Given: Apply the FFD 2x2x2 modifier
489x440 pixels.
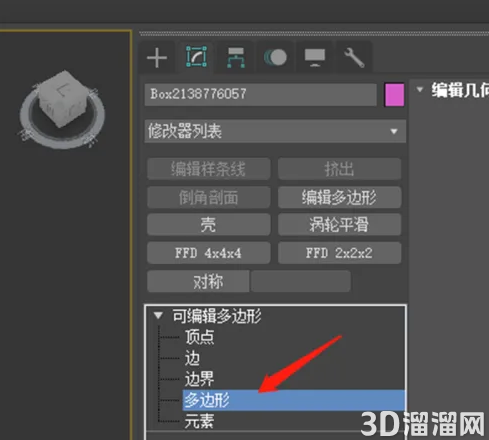Looking at the screenshot, I should pyautogui.click(x=339, y=253).
